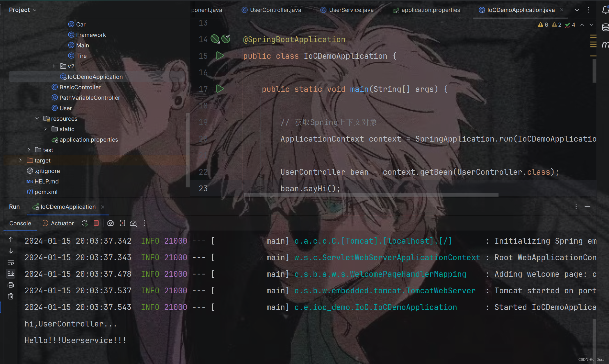
Task: Click the scroll down arrow in console gutter
Action: (x=11, y=251)
